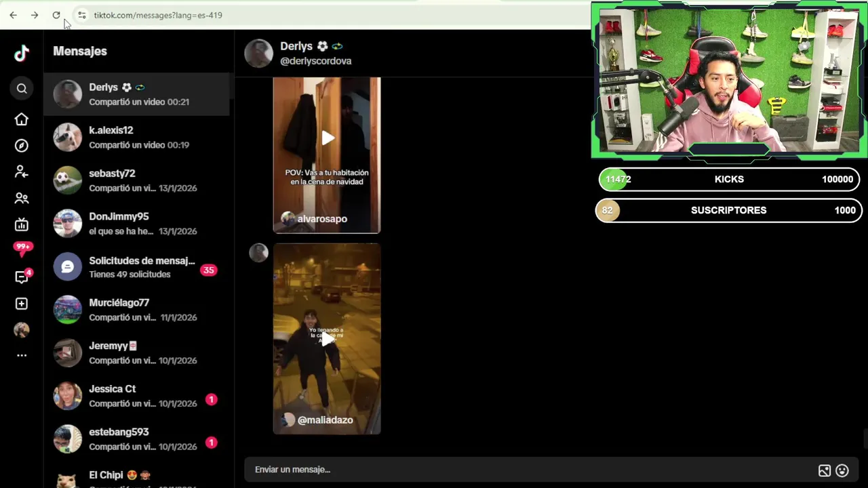Open the El Chipi conversation

[x=138, y=476]
